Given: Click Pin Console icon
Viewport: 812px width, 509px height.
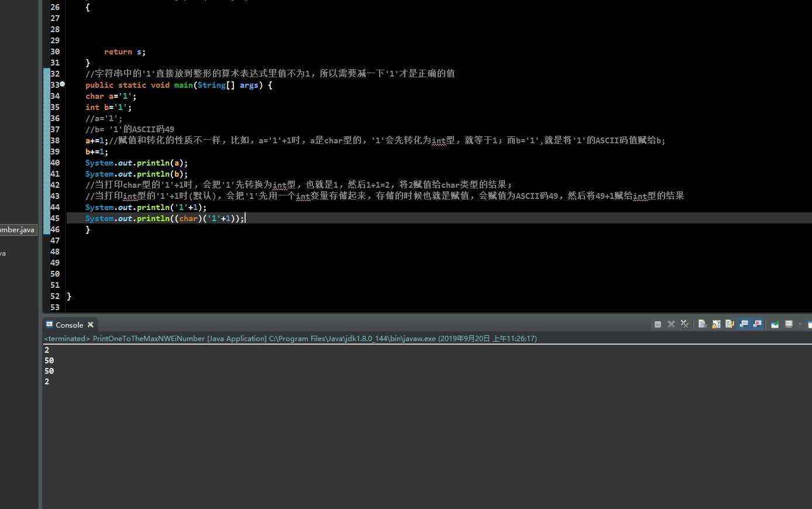Looking at the screenshot, I should tap(775, 324).
